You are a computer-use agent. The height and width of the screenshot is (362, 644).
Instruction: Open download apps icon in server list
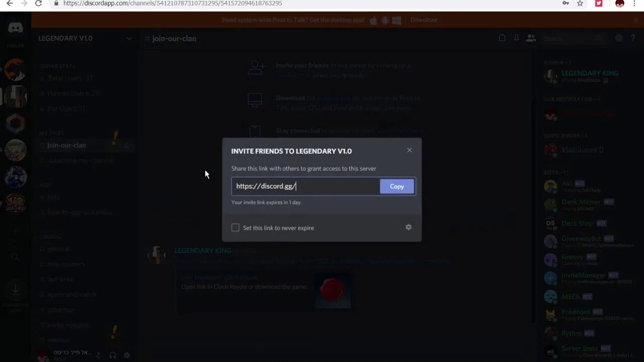tap(16, 290)
